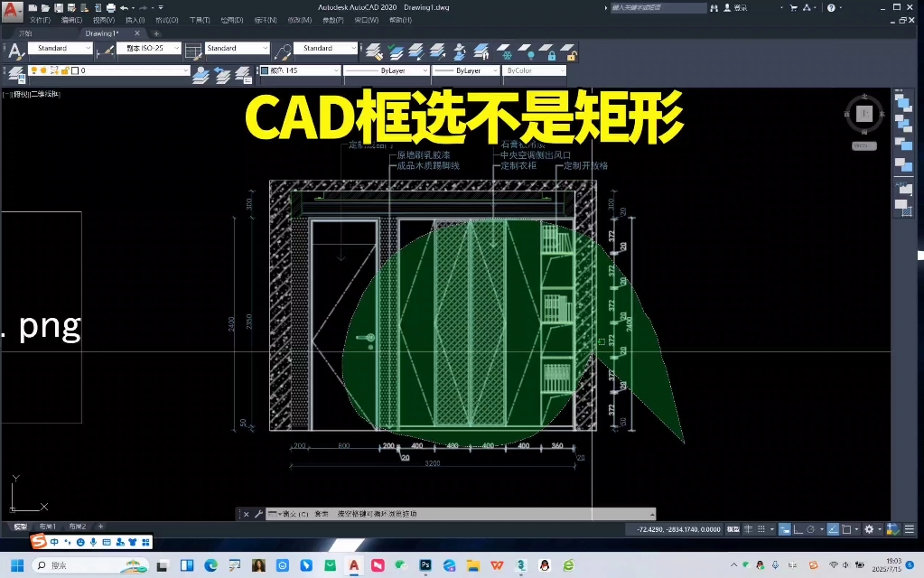Click the hamburger menu at status bar right
924x578 pixels.
coord(908,529)
